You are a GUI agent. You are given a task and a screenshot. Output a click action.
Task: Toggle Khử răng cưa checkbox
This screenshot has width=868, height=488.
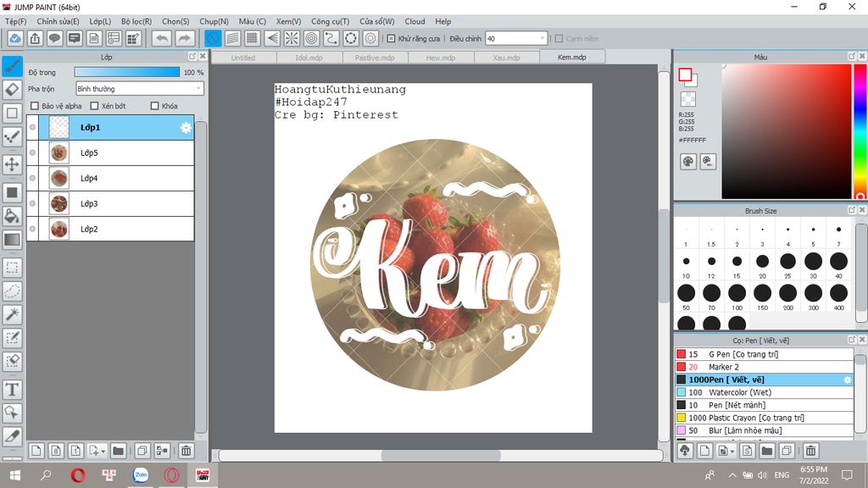pyautogui.click(x=391, y=39)
